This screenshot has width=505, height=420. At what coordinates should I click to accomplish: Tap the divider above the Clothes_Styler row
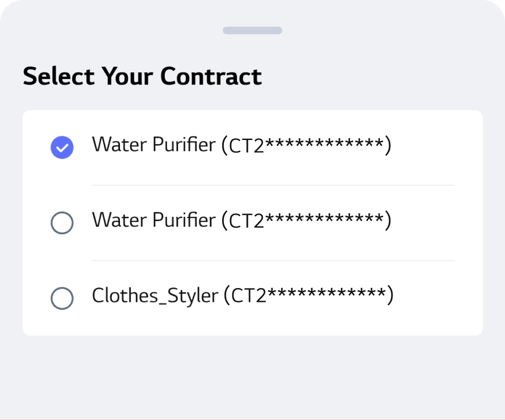click(273, 260)
